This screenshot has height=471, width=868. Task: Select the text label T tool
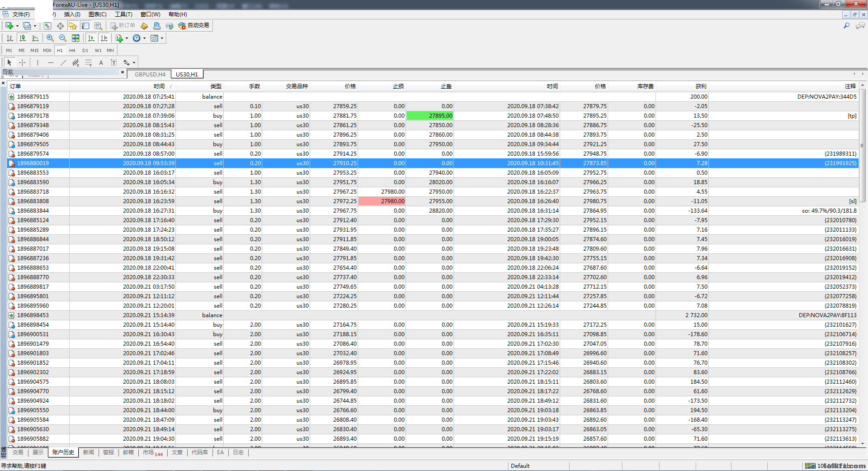pos(113,63)
